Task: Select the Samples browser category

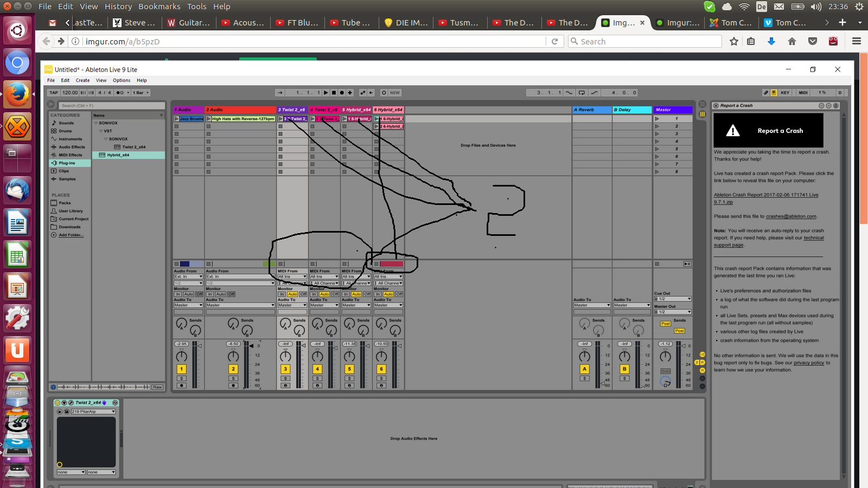Action: pyautogui.click(x=67, y=179)
